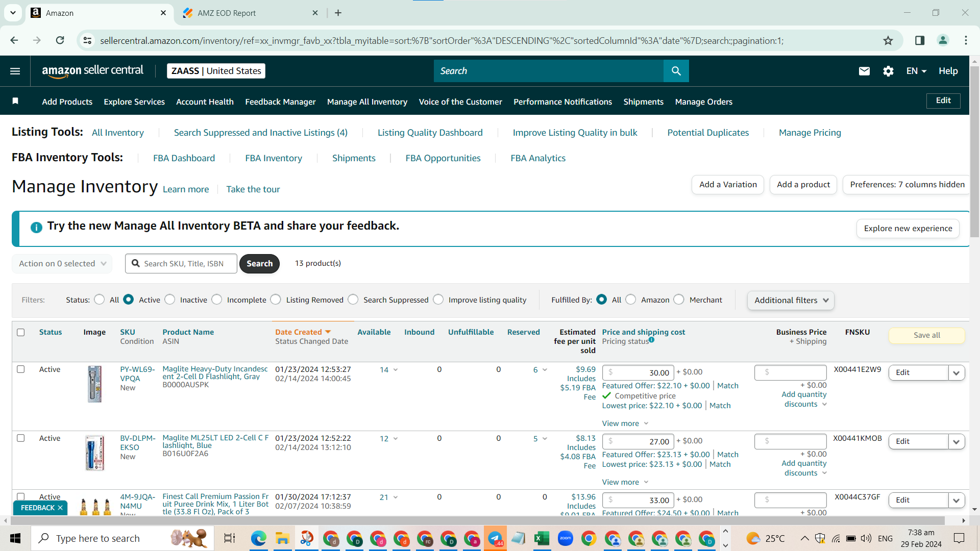Open the Chrome three-dot menu

[966, 40]
